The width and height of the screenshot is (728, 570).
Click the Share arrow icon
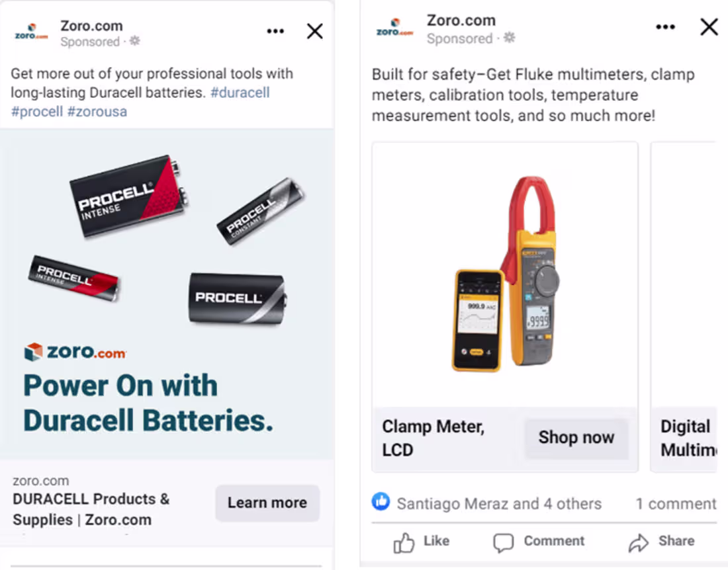click(639, 542)
